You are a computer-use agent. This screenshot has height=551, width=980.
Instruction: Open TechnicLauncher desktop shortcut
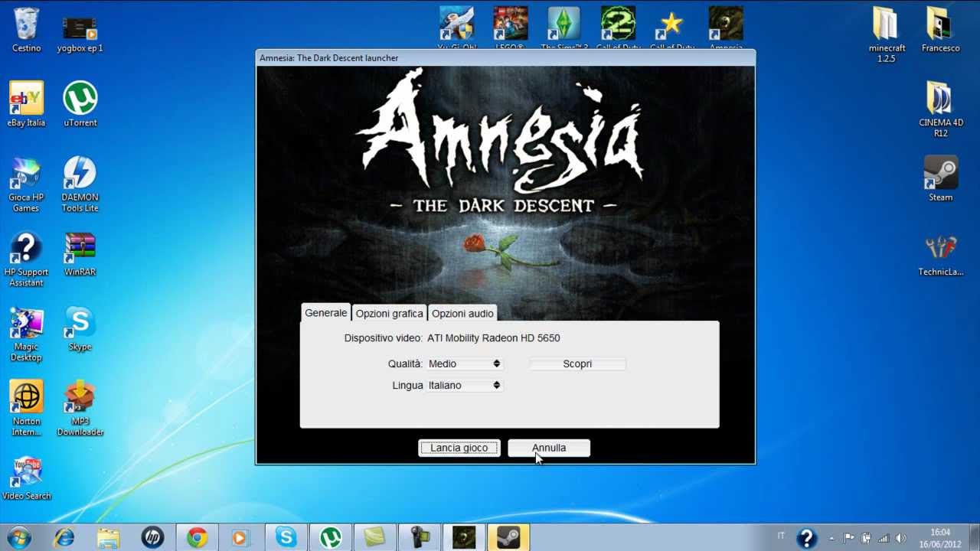pyautogui.click(x=940, y=255)
